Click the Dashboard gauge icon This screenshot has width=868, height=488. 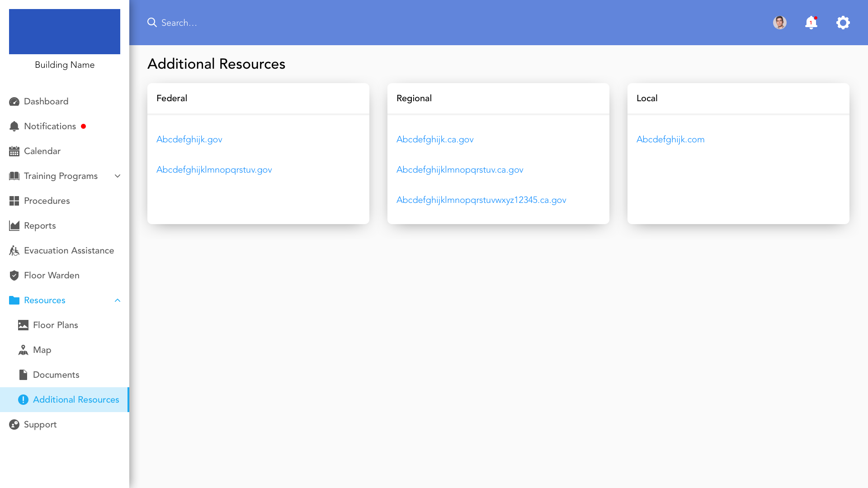[14, 102]
